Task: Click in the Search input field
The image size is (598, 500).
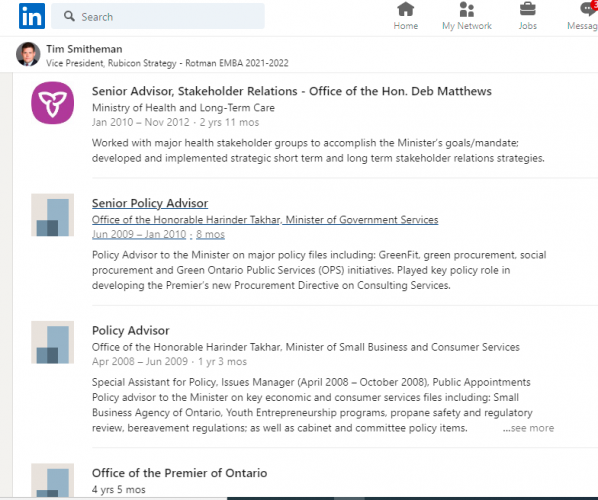Action: click(158, 16)
